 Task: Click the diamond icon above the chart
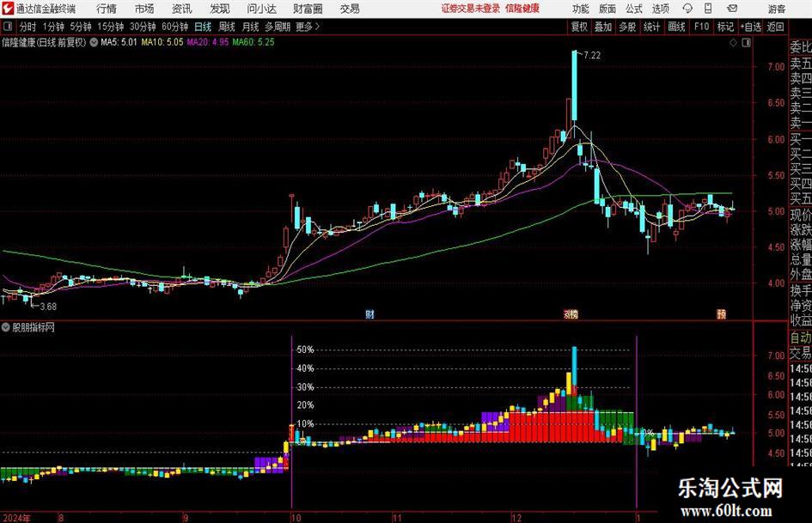pyautogui.click(x=733, y=43)
